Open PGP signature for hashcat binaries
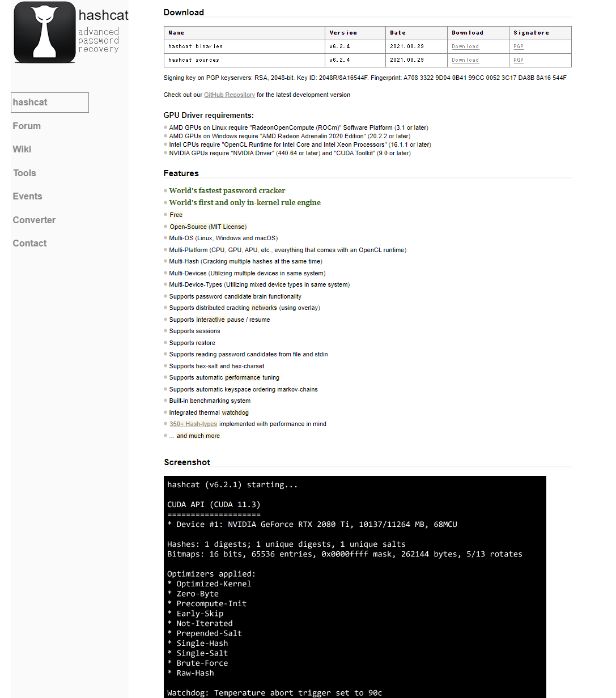616x698 pixels. tap(519, 46)
